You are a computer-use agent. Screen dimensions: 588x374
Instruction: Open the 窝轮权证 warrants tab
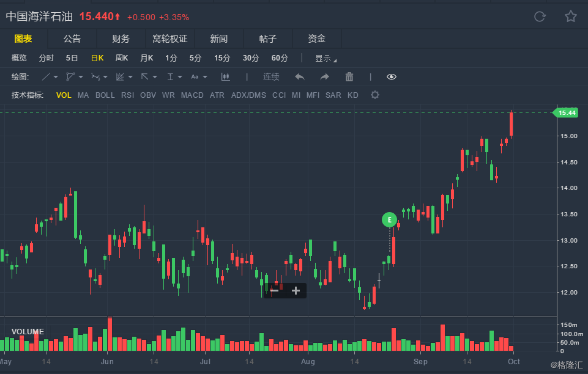170,38
